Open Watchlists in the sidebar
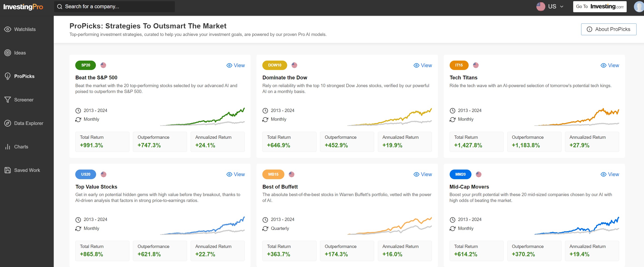The height and width of the screenshot is (267, 644). point(27,29)
